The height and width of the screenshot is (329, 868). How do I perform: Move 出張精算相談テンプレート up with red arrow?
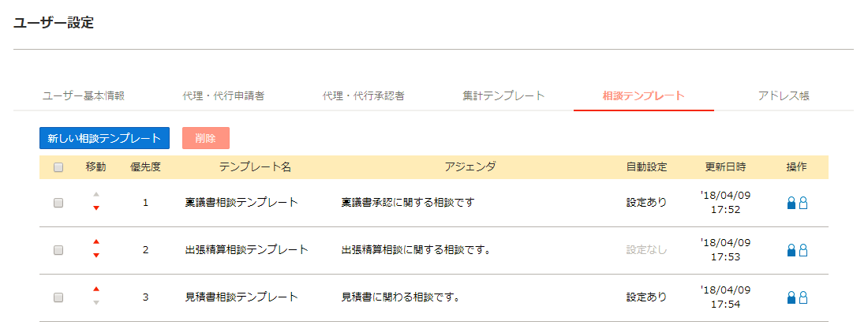(x=96, y=241)
